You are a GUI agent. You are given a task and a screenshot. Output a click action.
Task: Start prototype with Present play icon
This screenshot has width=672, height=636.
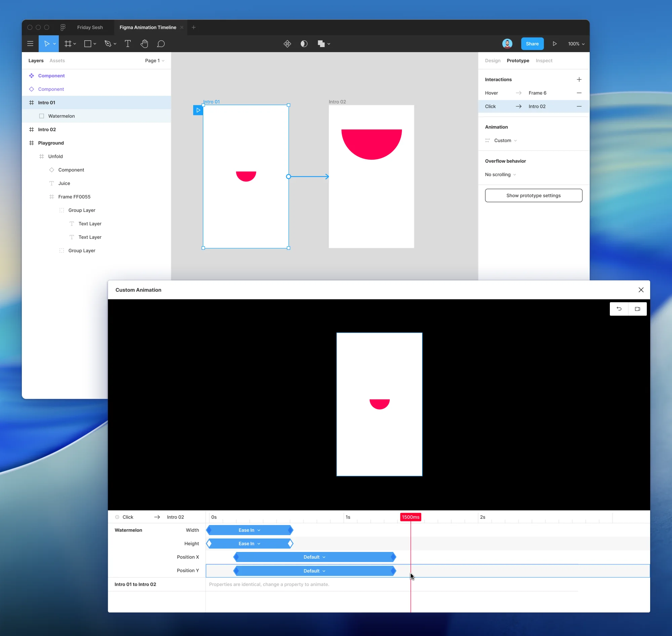tap(554, 44)
